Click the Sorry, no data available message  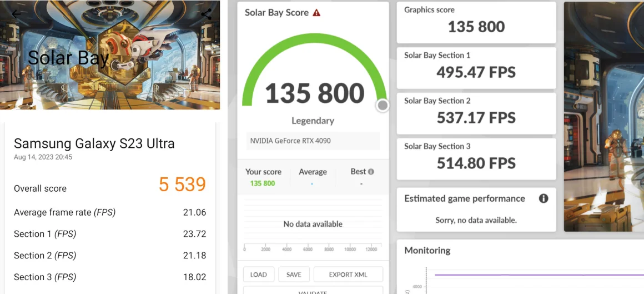[476, 220]
